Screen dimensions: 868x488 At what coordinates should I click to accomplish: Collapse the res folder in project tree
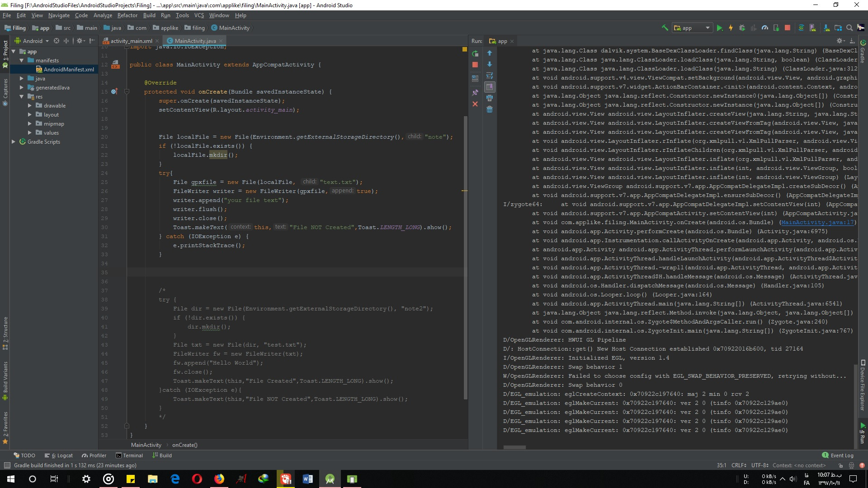[x=21, y=96]
